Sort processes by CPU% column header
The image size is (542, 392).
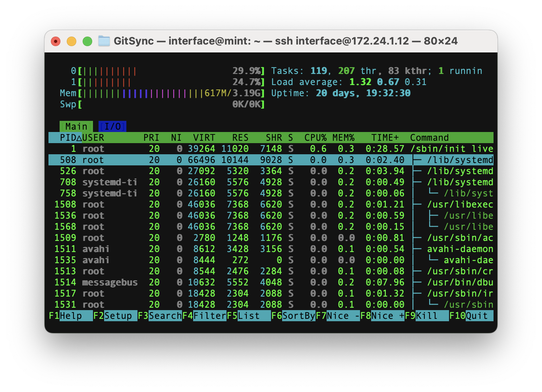point(315,138)
